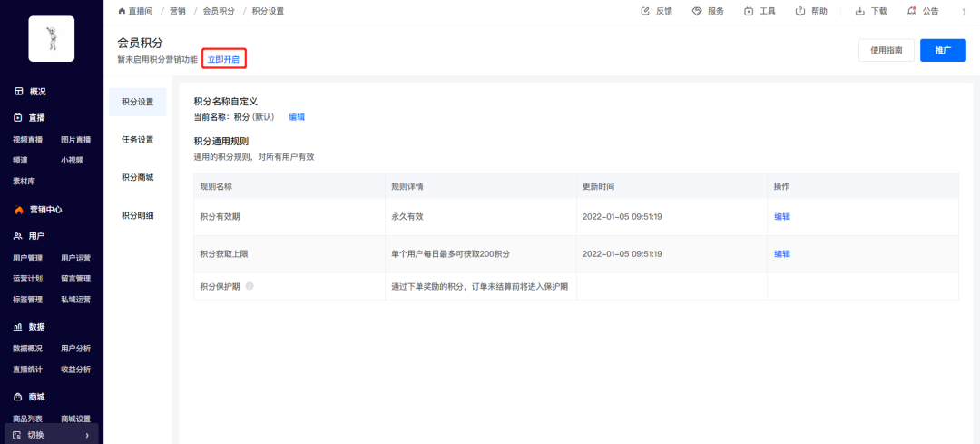Click the 帮助 help icon
Image resolution: width=980 pixels, height=444 pixels.
point(800,11)
